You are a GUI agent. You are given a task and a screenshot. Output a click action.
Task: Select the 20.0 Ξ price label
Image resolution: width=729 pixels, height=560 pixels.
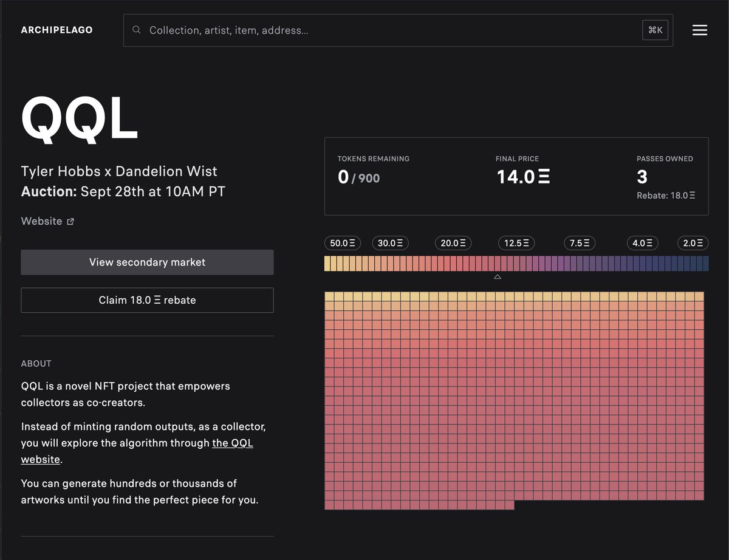[453, 243]
